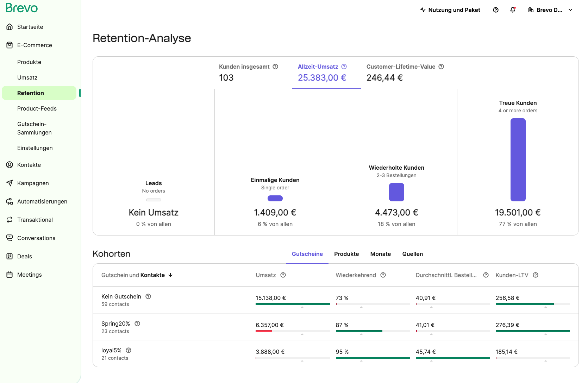This screenshot has height=383, width=588.
Task: Toggle sort arrow on Gutschein und Kontakte
Action: (170, 275)
